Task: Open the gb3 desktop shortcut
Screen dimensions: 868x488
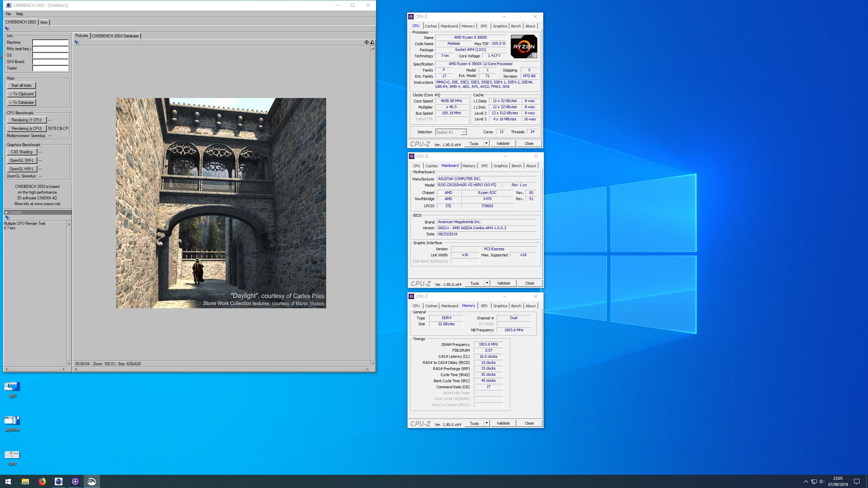Action: tap(12, 389)
